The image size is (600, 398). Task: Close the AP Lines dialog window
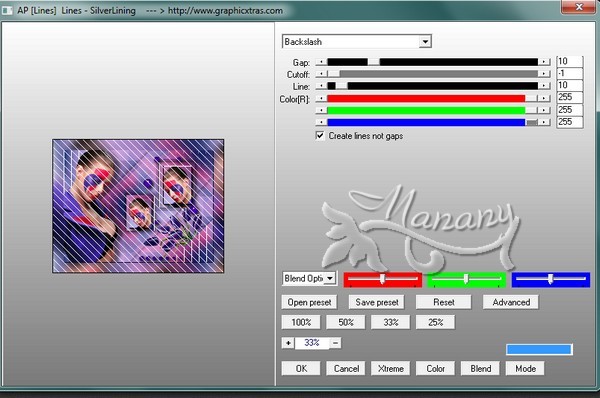coord(578,7)
